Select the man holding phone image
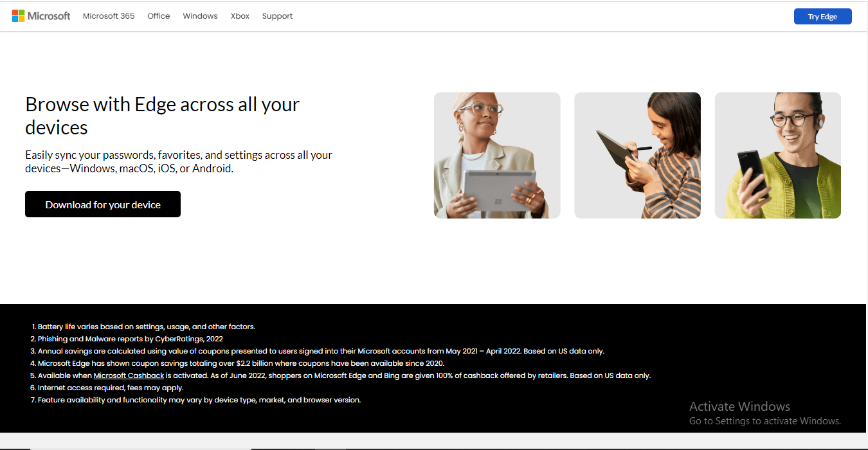The width and height of the screenshot is (868, 450). 778,156
